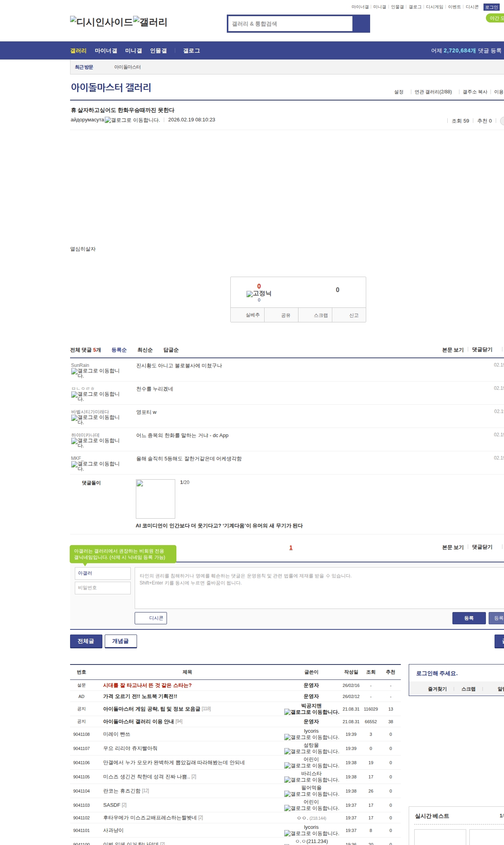Open SunRain's gallog icon

click(x=95, y=373)
